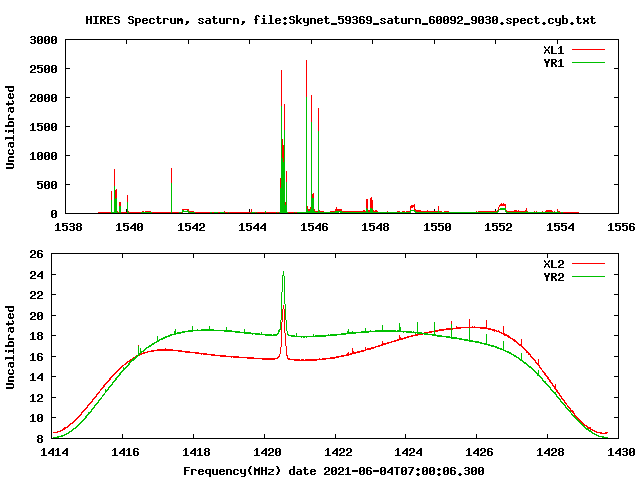
Task: Click the green YR1 legend line sample
Action: (x=590, y=62)
